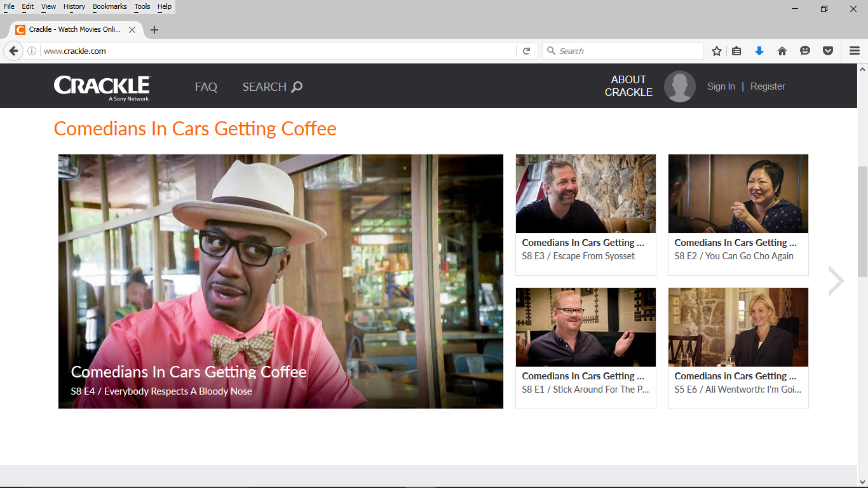
Task: Open the Help menu
Action: pyautogui.click(x=165, y=6)
